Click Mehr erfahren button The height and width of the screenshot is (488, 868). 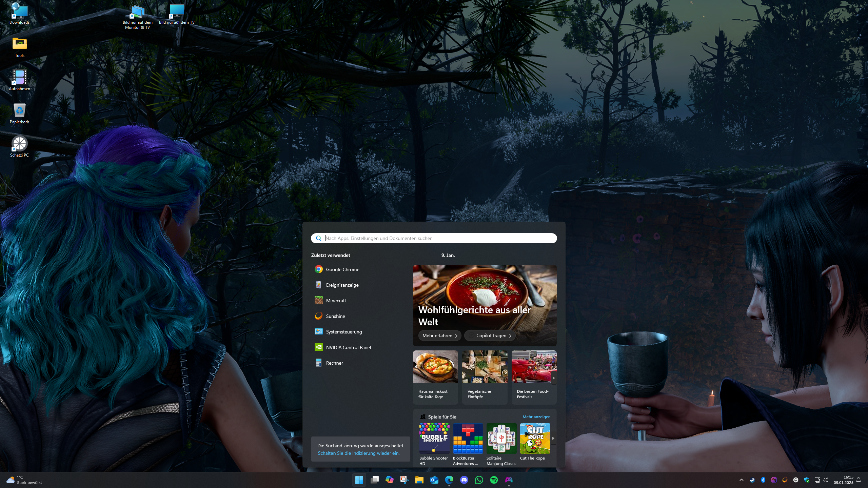pyautogui.click(x=439, y=335)
